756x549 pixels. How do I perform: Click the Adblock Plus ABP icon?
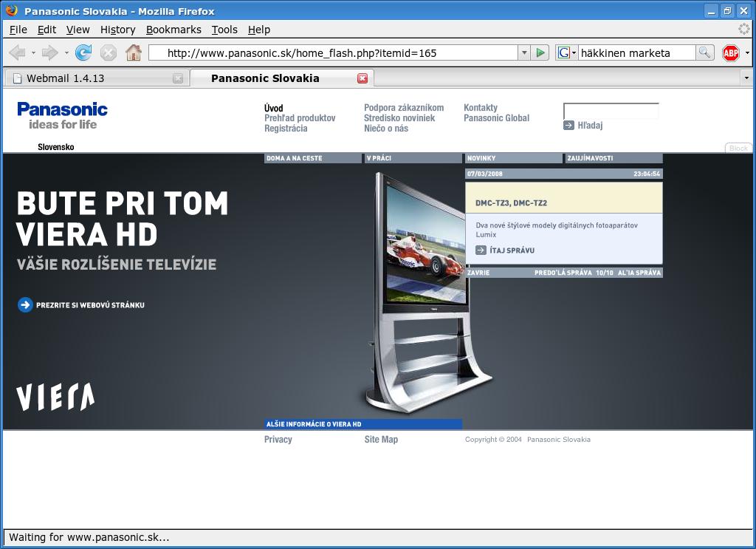click(730, 52)
